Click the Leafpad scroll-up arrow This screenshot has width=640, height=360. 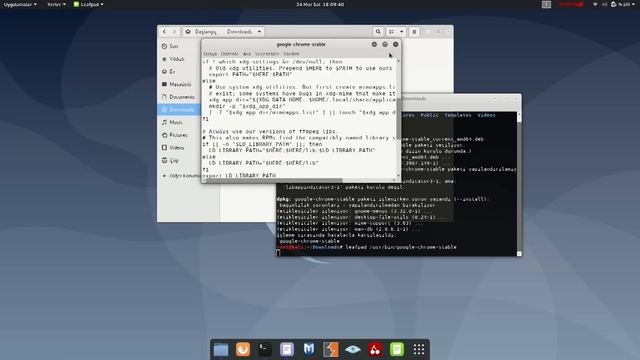(398, 60)
